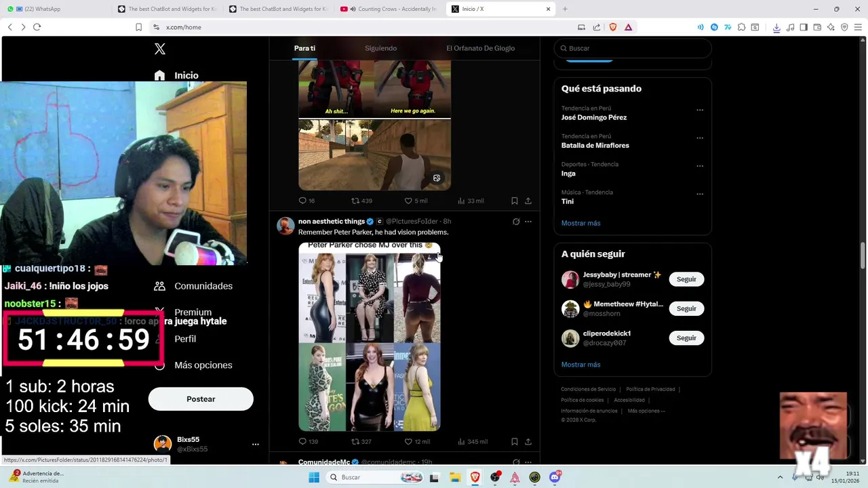The height and width of the screenshot is (488, 868).
Task: Open Comunidades in the sidebar
Action: tap(193, 286)
